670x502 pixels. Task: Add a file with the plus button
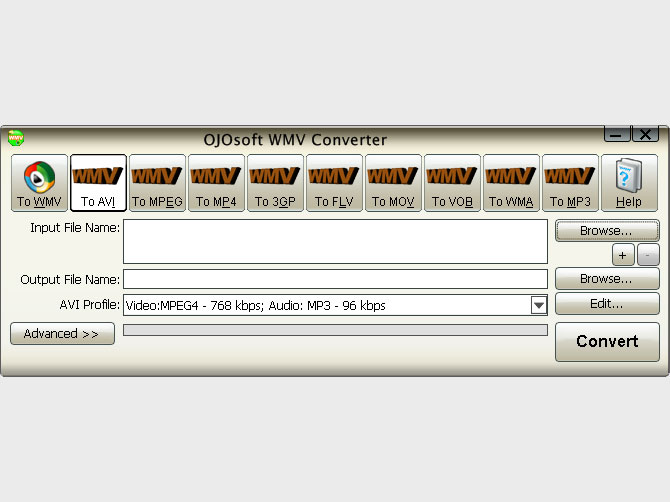(622, 255)
